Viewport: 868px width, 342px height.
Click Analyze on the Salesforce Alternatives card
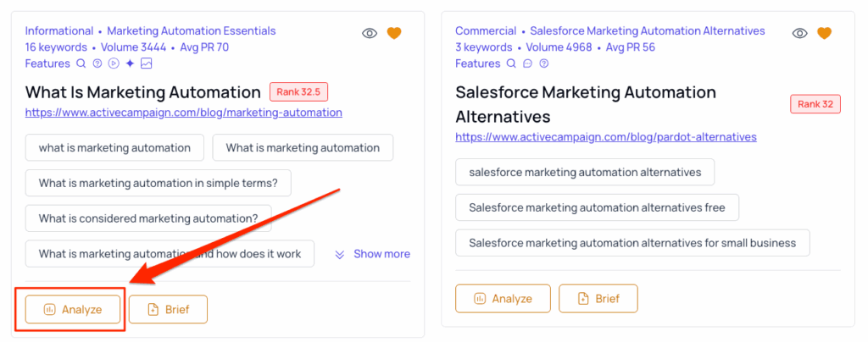503,298
